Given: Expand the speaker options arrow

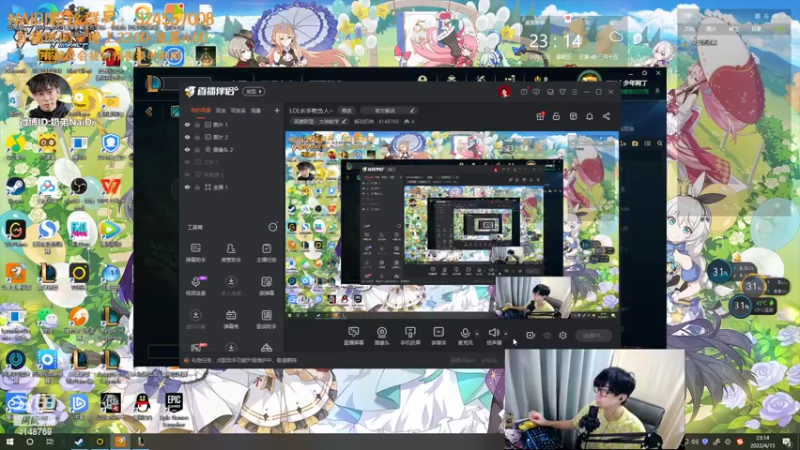Looking at the screenshot, I should [506, 334].
